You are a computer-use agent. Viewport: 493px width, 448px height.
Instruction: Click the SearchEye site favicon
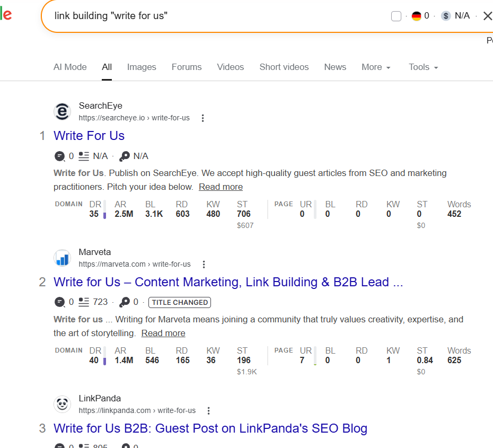click(x=62, y=111)
